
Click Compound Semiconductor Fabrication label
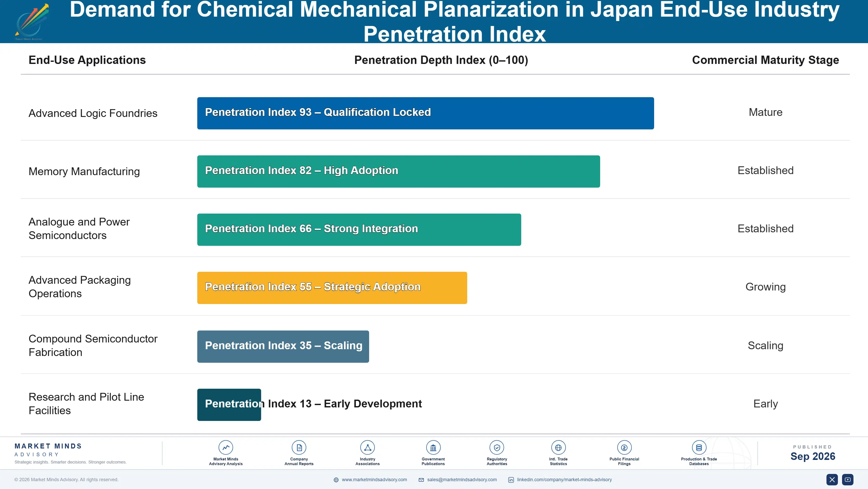(x=93, y=345)
